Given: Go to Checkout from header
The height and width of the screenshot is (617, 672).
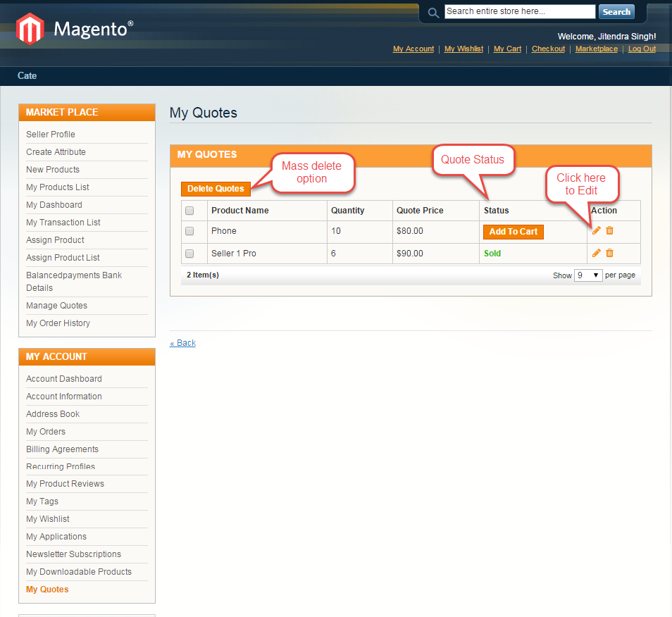Looking at the screenshot, I should click(x=548, y=49).
